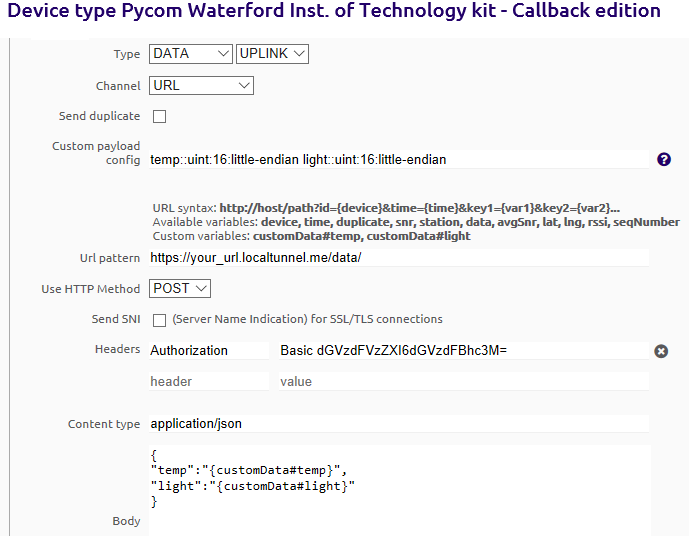Toggle the Send duplicate checkbox

tap(159, 116)
